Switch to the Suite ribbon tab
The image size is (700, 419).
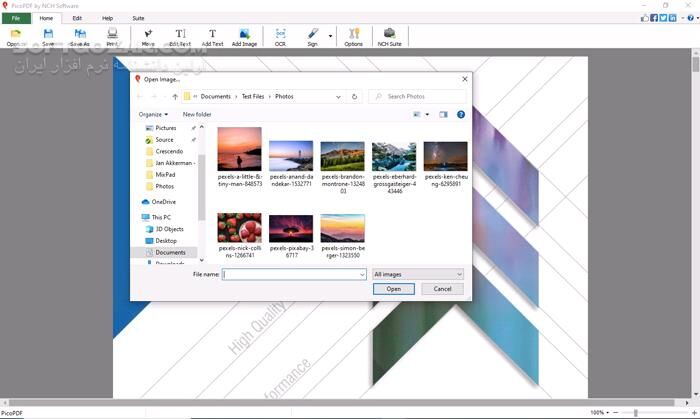click(x=138, y=18)
